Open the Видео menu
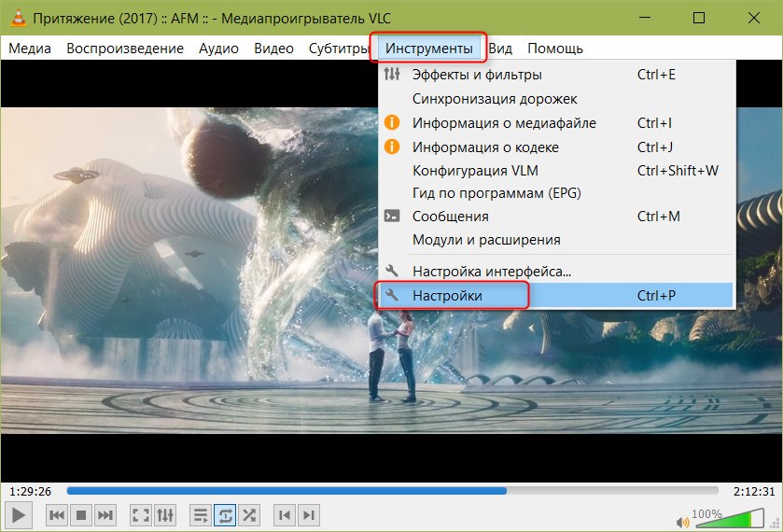The height and width of the screenshot is (532, 783). (273, 49)
